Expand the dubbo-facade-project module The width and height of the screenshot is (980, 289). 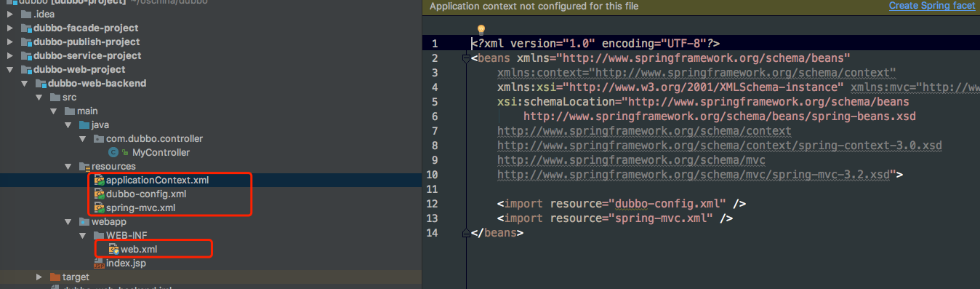(9, 28)
